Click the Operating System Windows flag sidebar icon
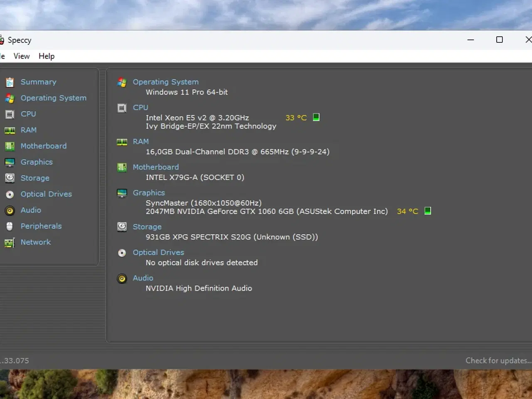 10,98
